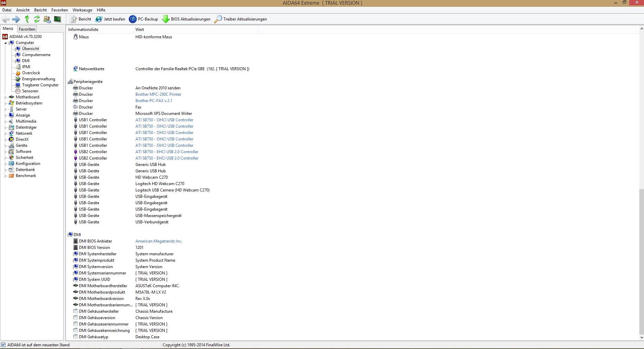
Task: Click the users icon in the toolbar
Action: point(47,19)
